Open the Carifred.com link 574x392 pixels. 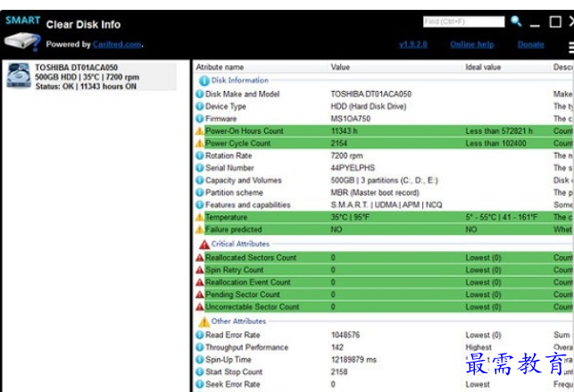(x=117, y=45)
